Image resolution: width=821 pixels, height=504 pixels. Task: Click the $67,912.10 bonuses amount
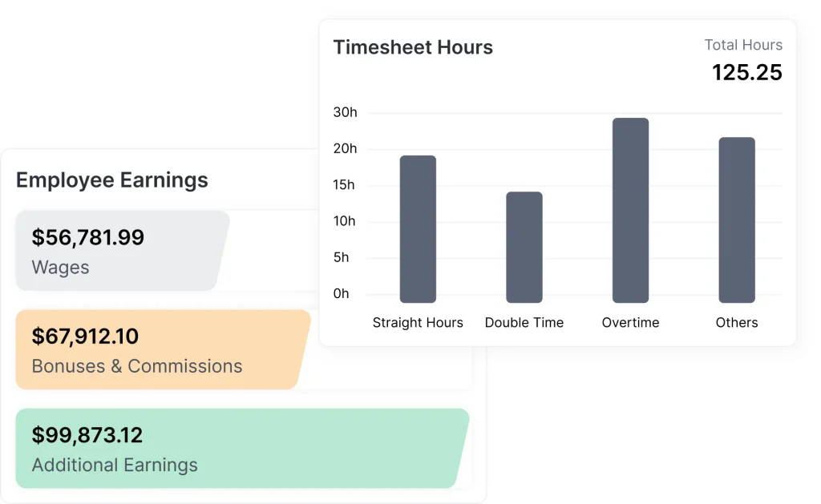coord(85,336)
